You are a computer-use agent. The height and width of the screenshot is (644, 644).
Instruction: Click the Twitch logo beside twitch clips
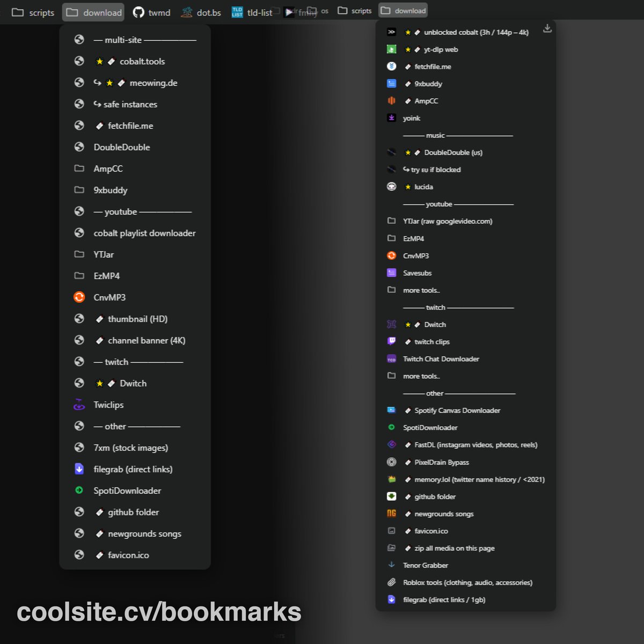tap(391, 341)
